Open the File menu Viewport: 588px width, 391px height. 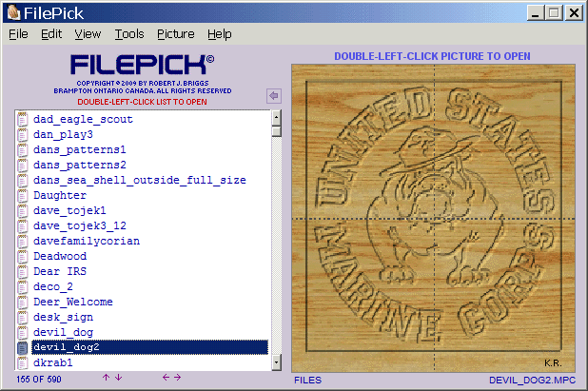point(18,34)
